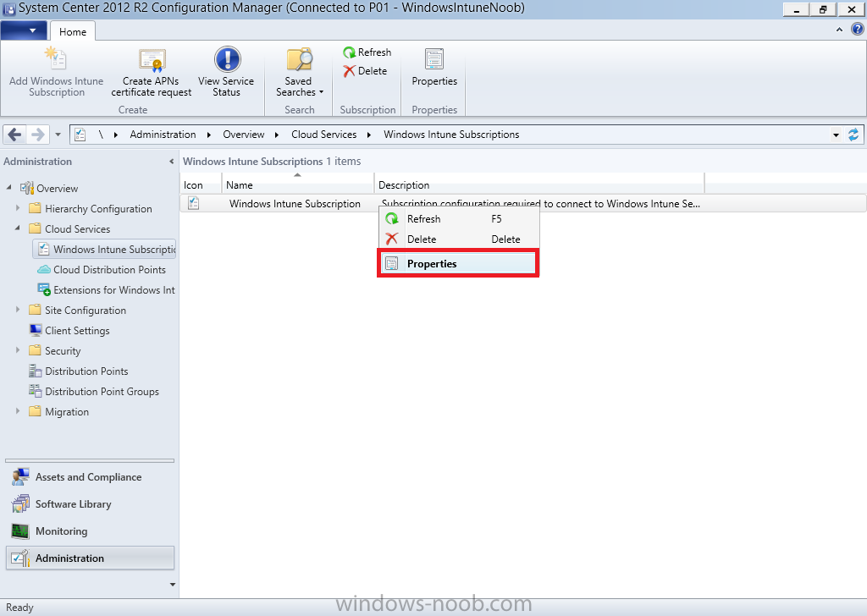Expand the Migration folder
This screenshot has height=616, width=867.
(x=18, y=411)
